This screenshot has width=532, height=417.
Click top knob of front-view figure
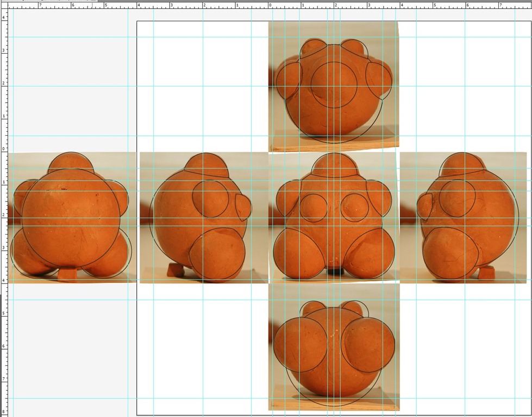pyautogui.click(x=334, y=165)
